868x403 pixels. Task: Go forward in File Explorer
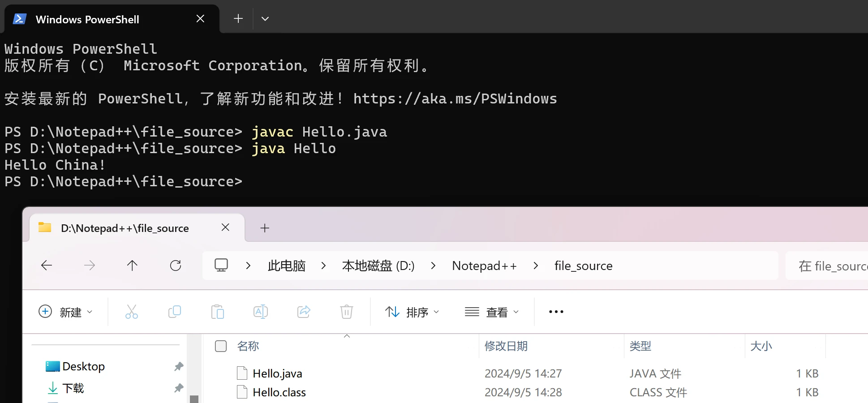click(90, 266)
